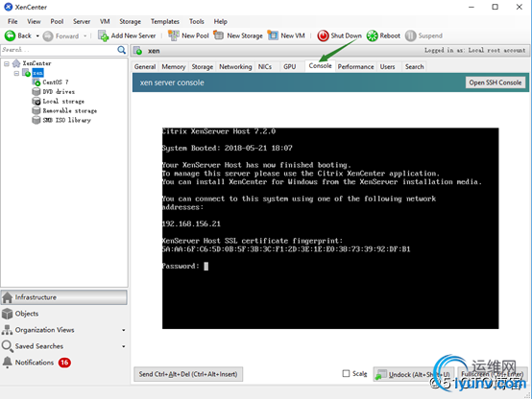This screenshot has width=532, height=399.
Task: Open Notifications with 16 alerts
Action: [x=64, y=363]
